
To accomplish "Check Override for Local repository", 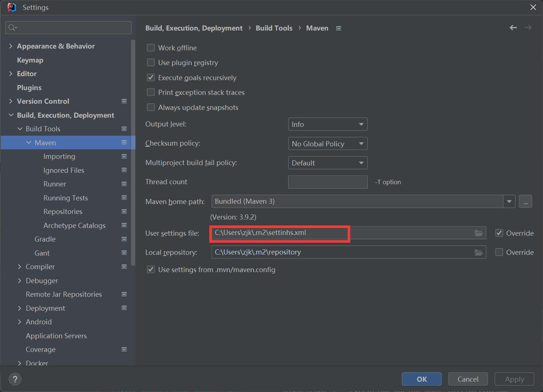I will click(x=499, y=252).
